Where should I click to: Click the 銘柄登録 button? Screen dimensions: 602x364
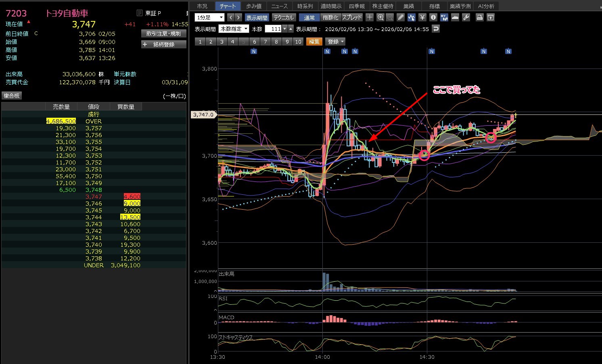pyautogui.click(x=164, y=44)
